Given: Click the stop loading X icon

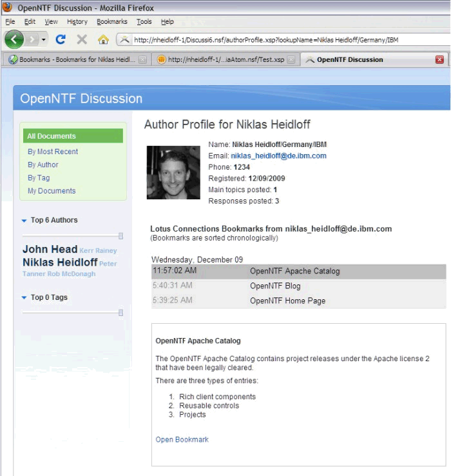Looking at the screenshot, I should click(x=82, y=39).
